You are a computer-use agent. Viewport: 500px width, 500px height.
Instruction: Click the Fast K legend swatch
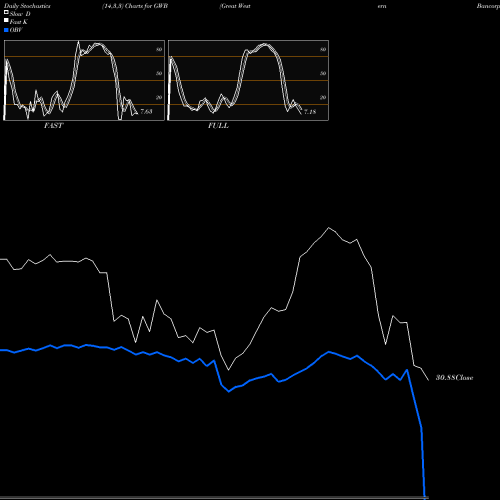pyautogui.click(x=6, y=20)
